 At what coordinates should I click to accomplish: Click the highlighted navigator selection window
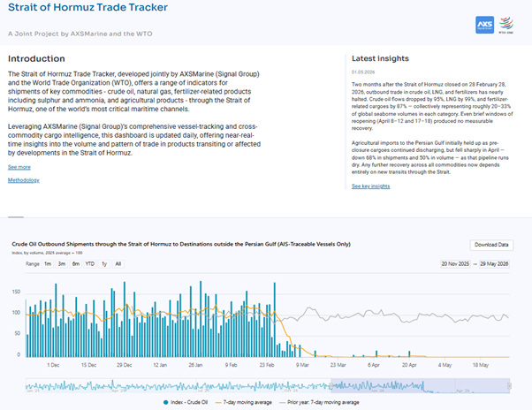point(420,386)
